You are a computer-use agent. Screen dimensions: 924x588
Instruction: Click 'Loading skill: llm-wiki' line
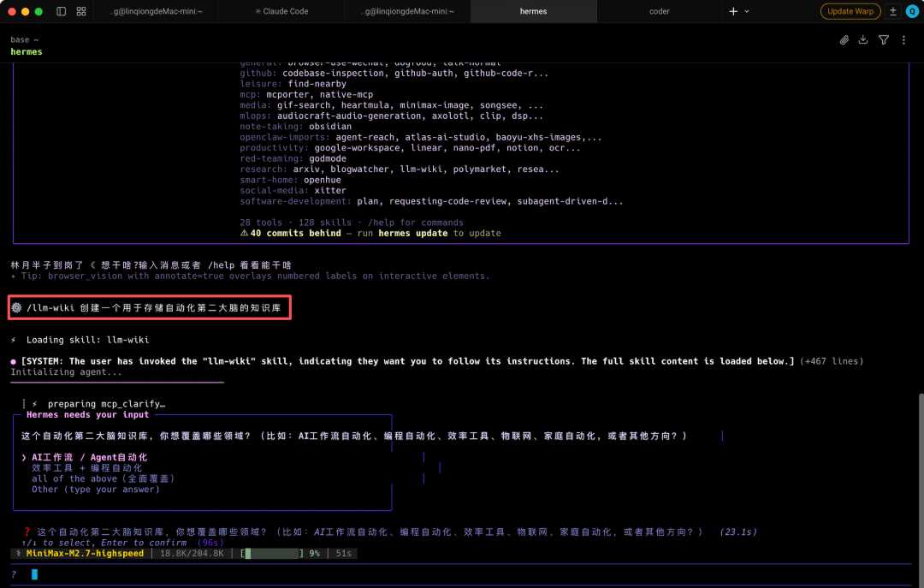(87, 340)
